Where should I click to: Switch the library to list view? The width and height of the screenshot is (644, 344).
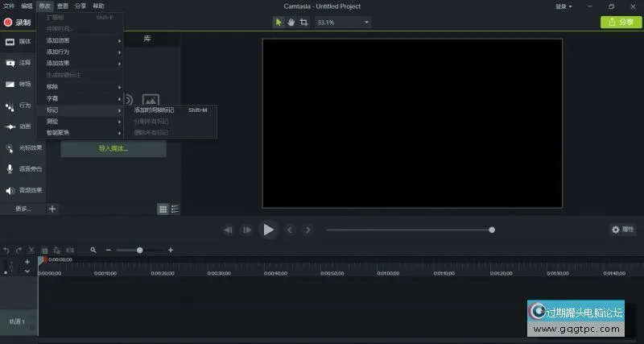[175, 209]
